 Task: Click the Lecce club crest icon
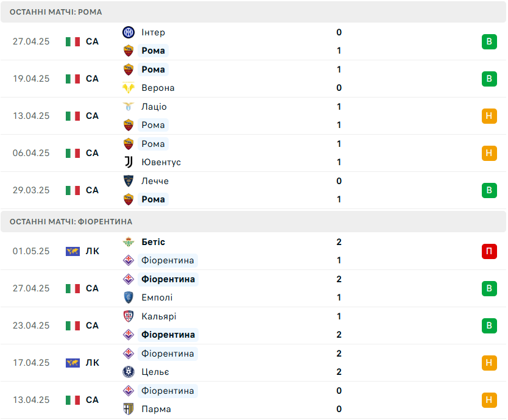click(x=129, y=181)
